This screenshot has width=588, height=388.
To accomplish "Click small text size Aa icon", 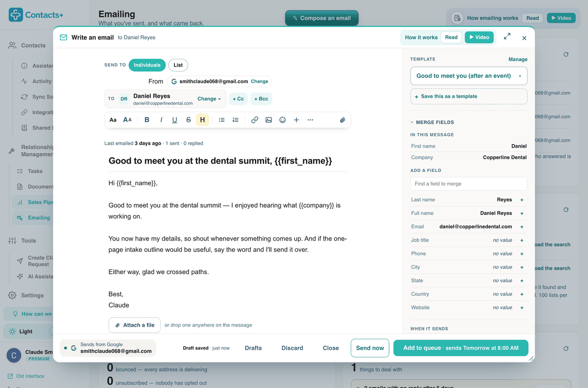I will pos(113,120).
